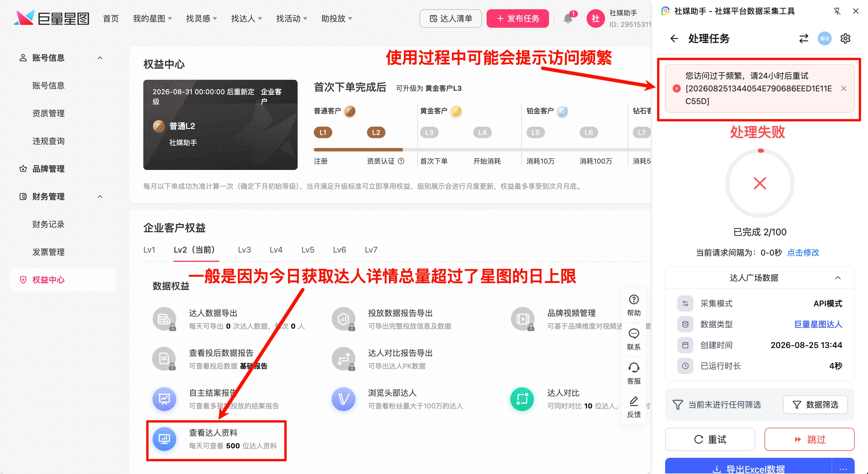Click the 采集模式 row icon
The image size is (868, 474).
(x=685, y=303)
